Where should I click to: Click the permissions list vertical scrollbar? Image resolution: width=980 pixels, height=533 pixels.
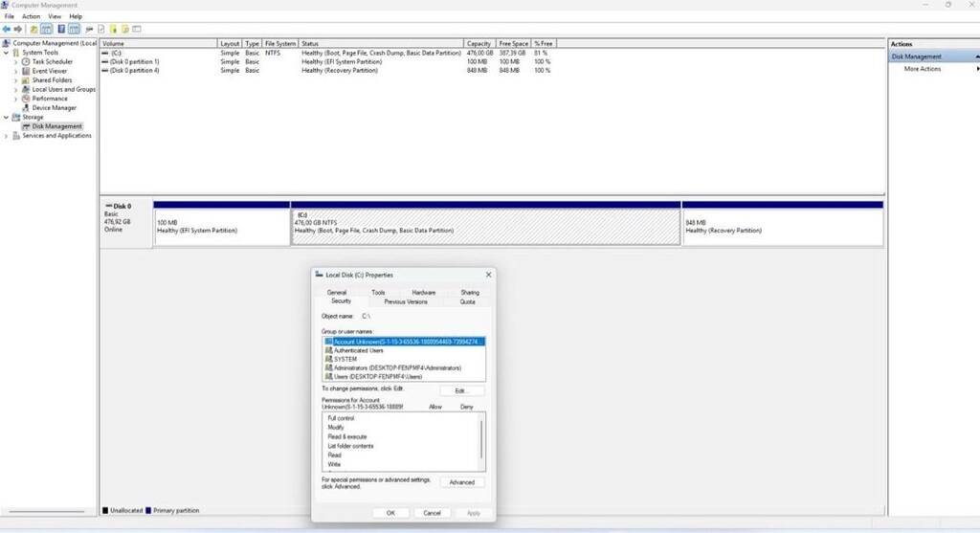481,441
